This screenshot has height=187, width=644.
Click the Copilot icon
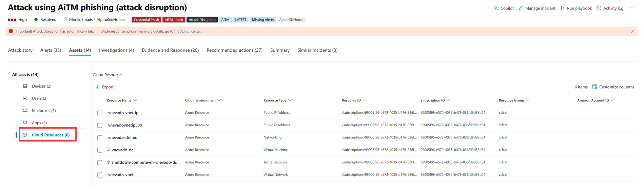[x=496, y=8]
